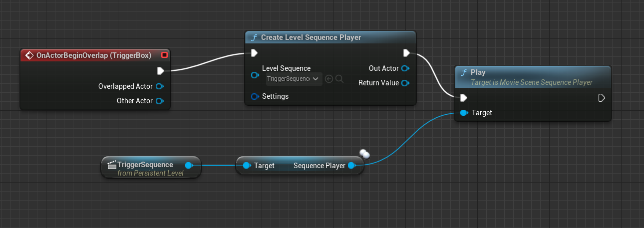Click the TriggerSequence clapperboard icon
644x228 pixels.
(x=112, y=165)
